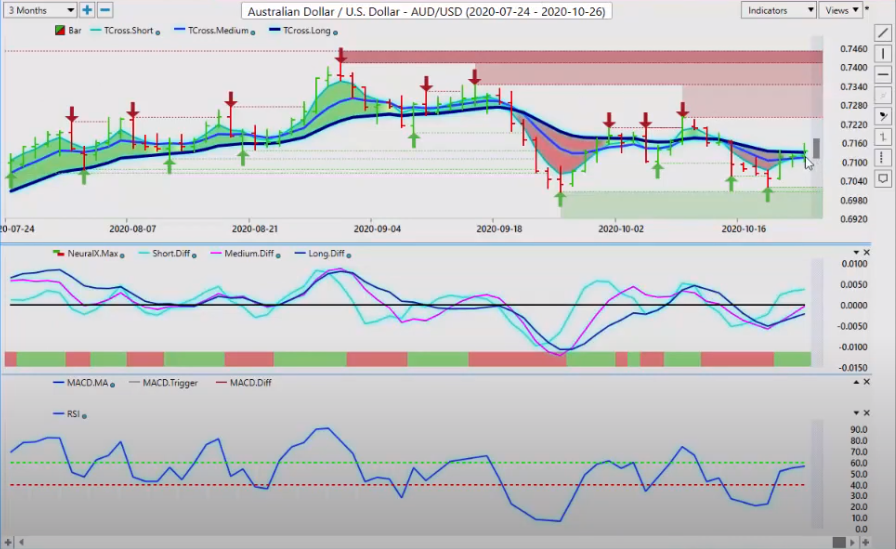Viewport: 896px width, 549px height.
Task: Click the 0.7460 price axis label
Action: [854, 49]
